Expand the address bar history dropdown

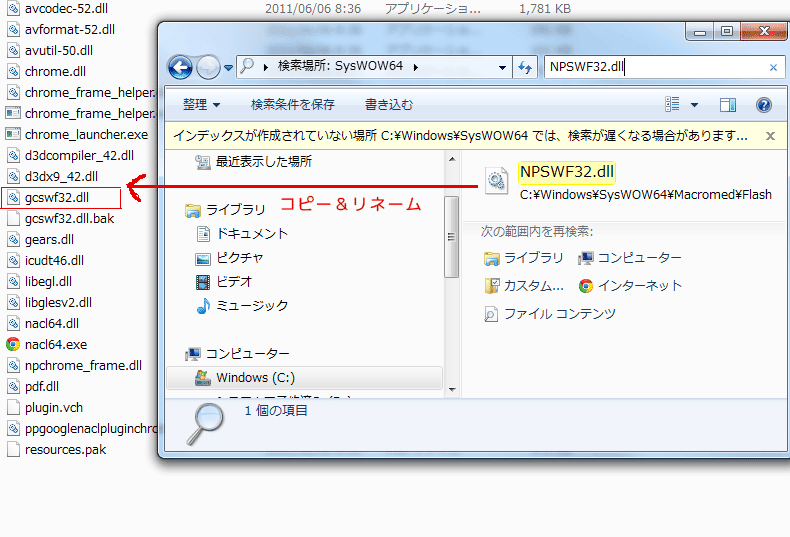[x=502, y=68]
